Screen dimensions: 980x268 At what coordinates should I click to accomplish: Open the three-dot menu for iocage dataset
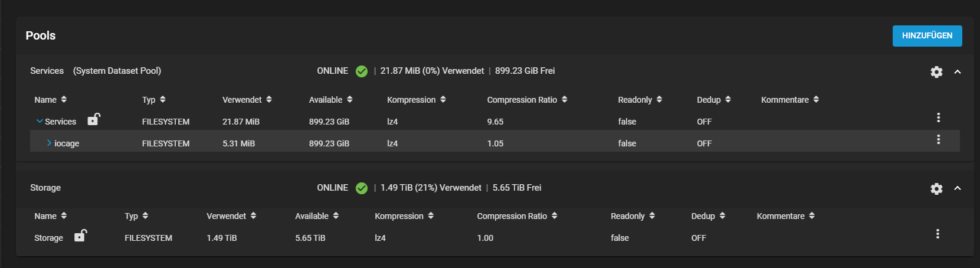point(938,140)
